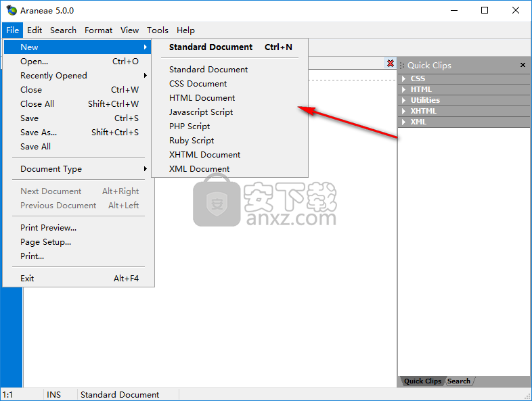
Task: Choose Open... from File menu
Action: pyautogui.click(x=78, y=62)
